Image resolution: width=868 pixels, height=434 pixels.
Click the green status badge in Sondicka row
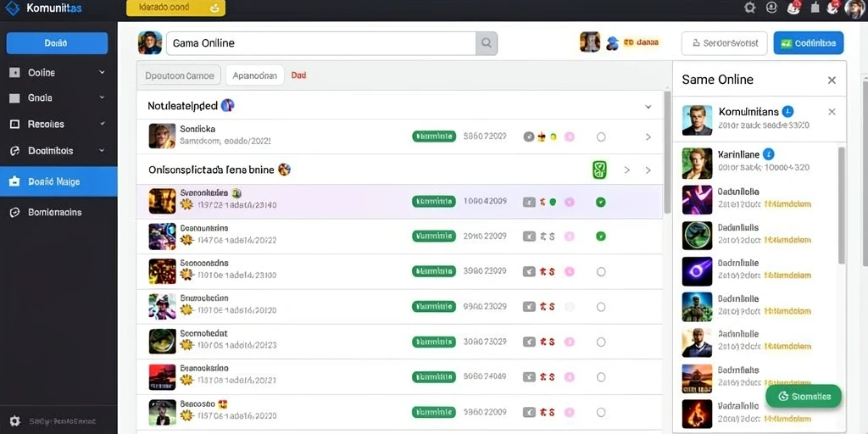click(x=434, y=136)
